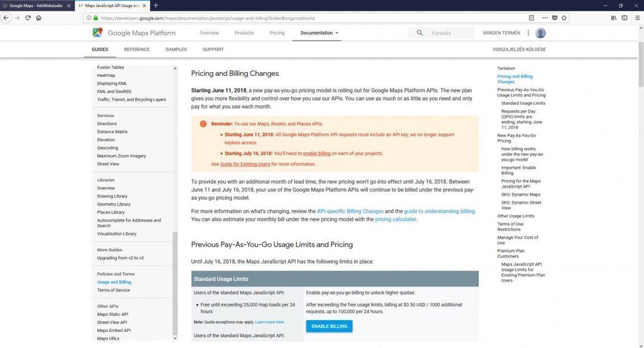Viewport: 644px width, 348px height.
Task: Switch to the GUIDES tab
Action: tap(100, 49)
